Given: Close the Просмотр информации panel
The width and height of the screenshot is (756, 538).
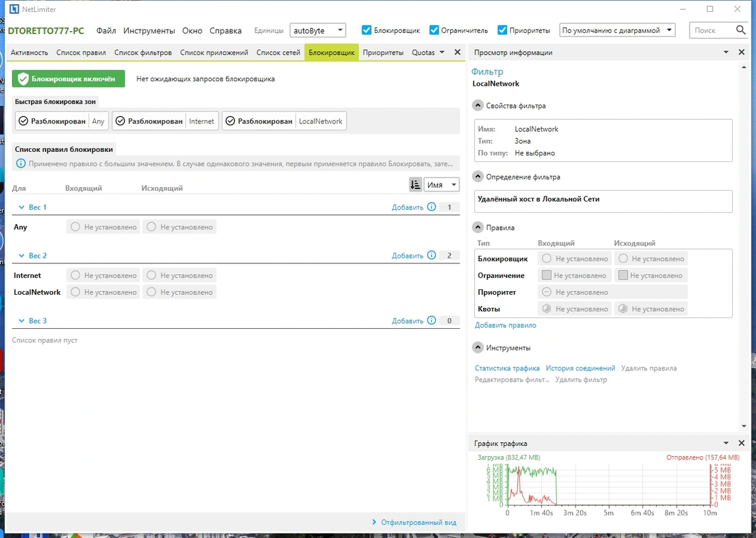Looking at the screenshot, I should [x=742, y=52].
